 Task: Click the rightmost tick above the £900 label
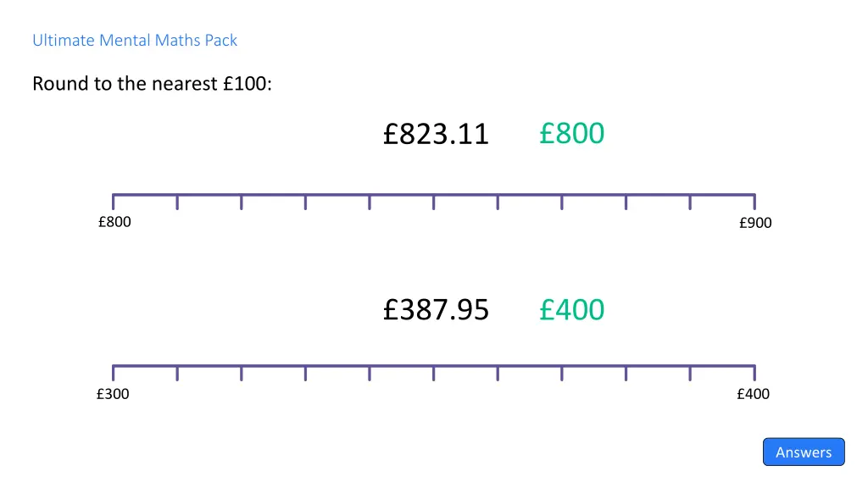tap(754, 202)
